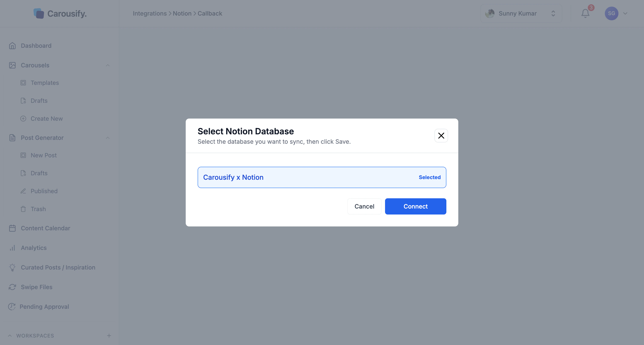Go to Dashboard in sidebar

(x=36, y=46)
